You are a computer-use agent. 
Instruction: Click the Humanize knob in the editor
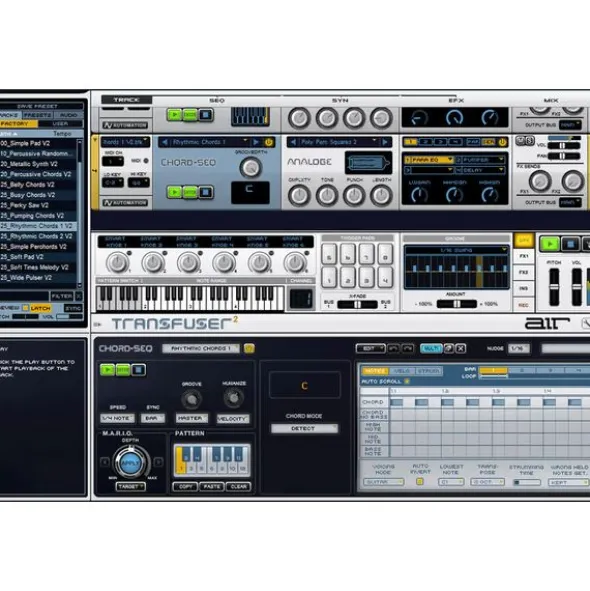234,397
